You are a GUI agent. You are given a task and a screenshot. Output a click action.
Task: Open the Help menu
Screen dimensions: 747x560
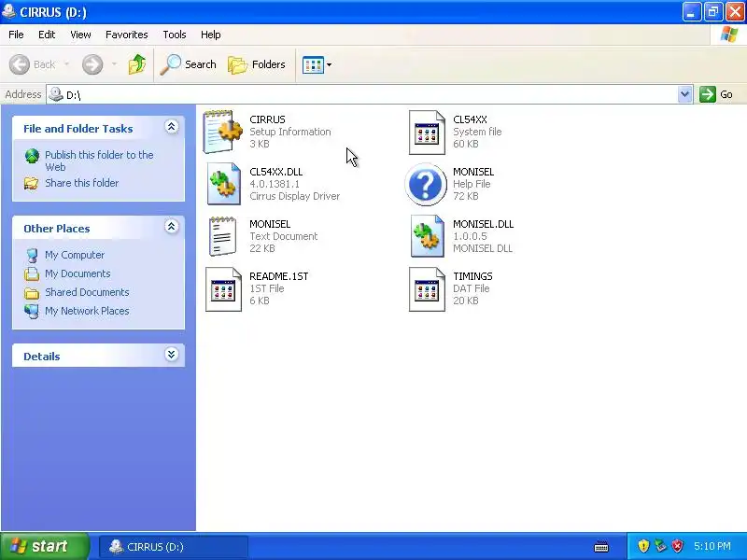211,35
